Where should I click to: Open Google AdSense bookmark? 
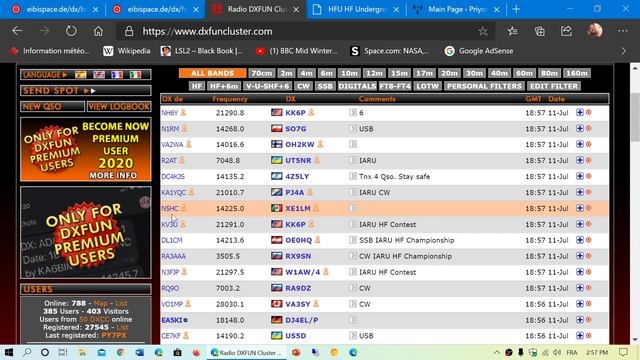(479, 51)
